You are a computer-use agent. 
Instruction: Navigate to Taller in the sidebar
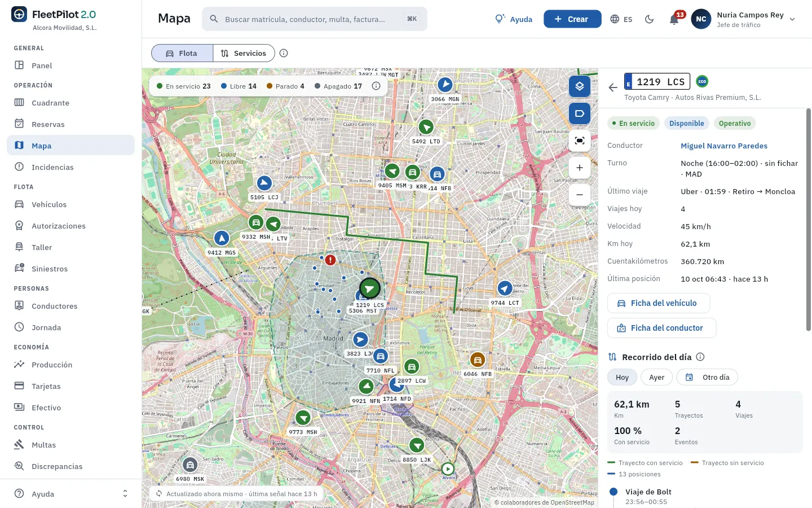point(71,247)
